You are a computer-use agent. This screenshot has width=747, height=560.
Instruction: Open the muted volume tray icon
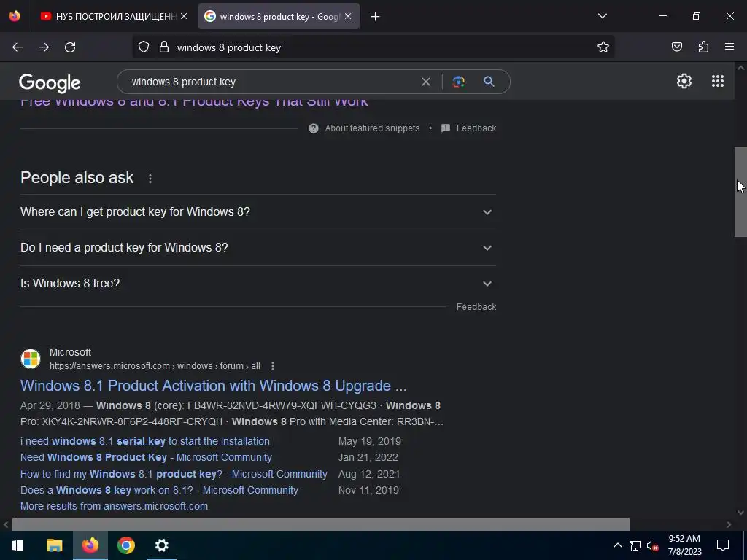[653, 545]
